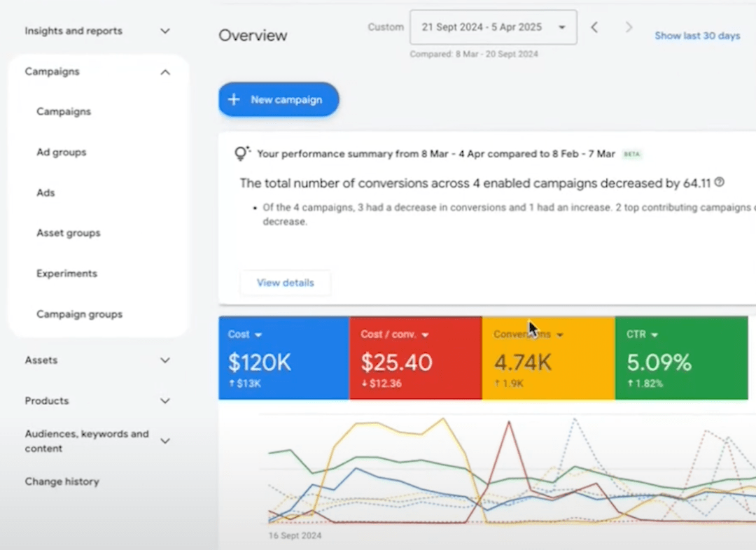Open the Experiments page

66,274
